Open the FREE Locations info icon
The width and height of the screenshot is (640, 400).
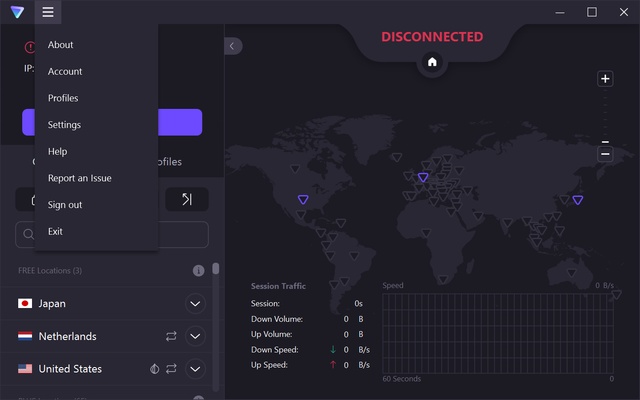pos(198,271)
